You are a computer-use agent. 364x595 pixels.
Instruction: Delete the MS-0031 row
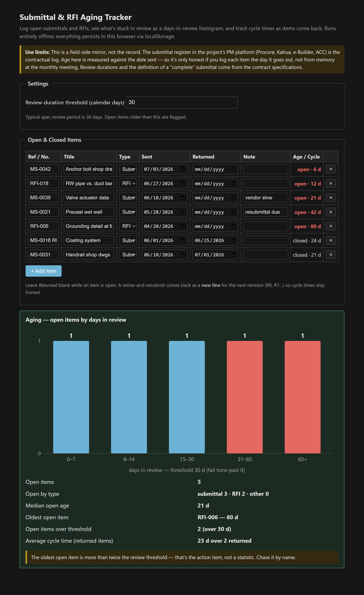click(330, 254)
